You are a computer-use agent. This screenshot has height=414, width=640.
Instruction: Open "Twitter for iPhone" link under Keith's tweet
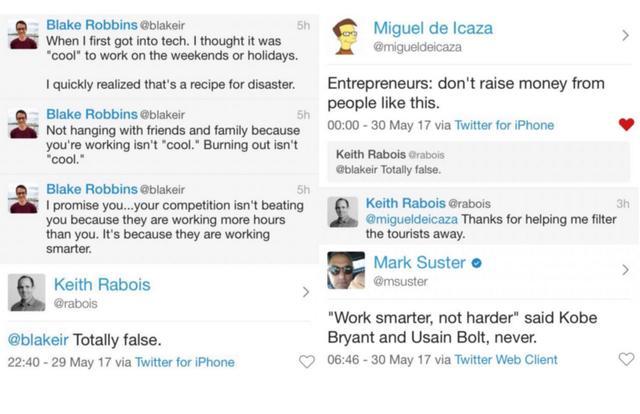[x=184, y=362]
